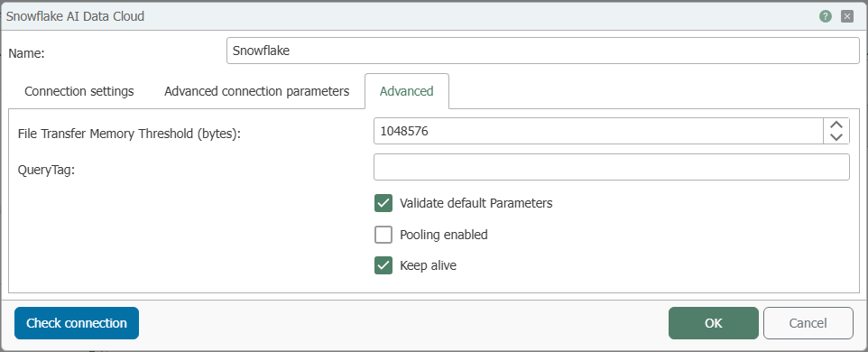Switch to the Connection settings tab
This screenshot has height=352, width=868.
[79, 91]
